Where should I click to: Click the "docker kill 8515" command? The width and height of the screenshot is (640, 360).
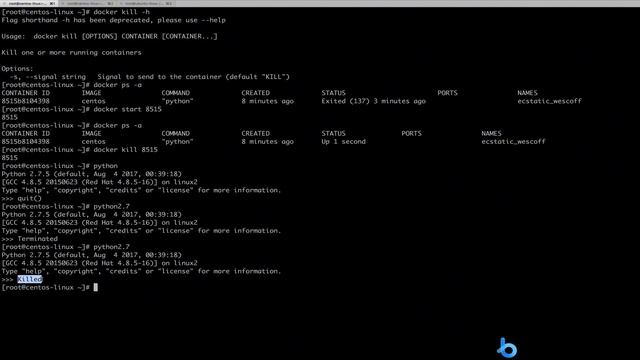(x=125, y=150)
